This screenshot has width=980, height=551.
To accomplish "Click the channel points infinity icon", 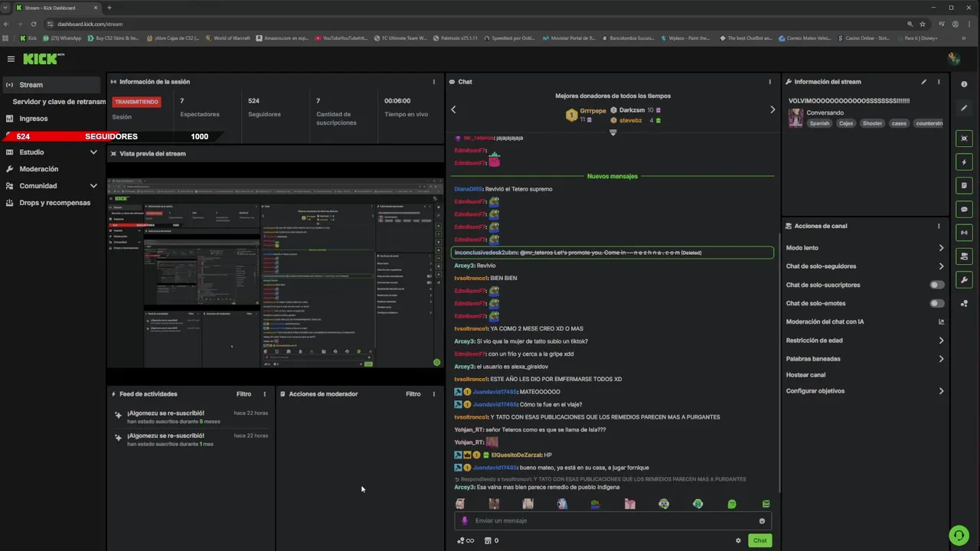I will [x=465, y=540].
